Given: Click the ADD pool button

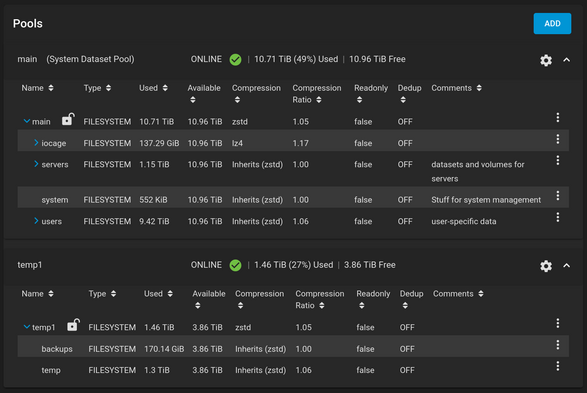Looking at the screenshot, I should click(552, 24).
